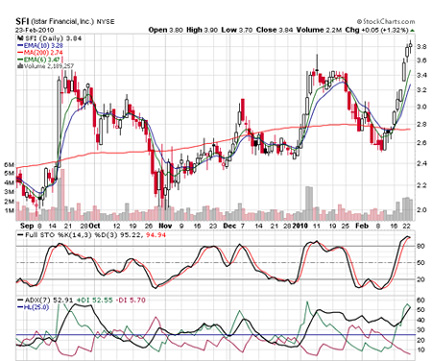Click the 3.8 price axis label
Image resolution: width=432 pixels, height=361 pixels.
point(421,47)
